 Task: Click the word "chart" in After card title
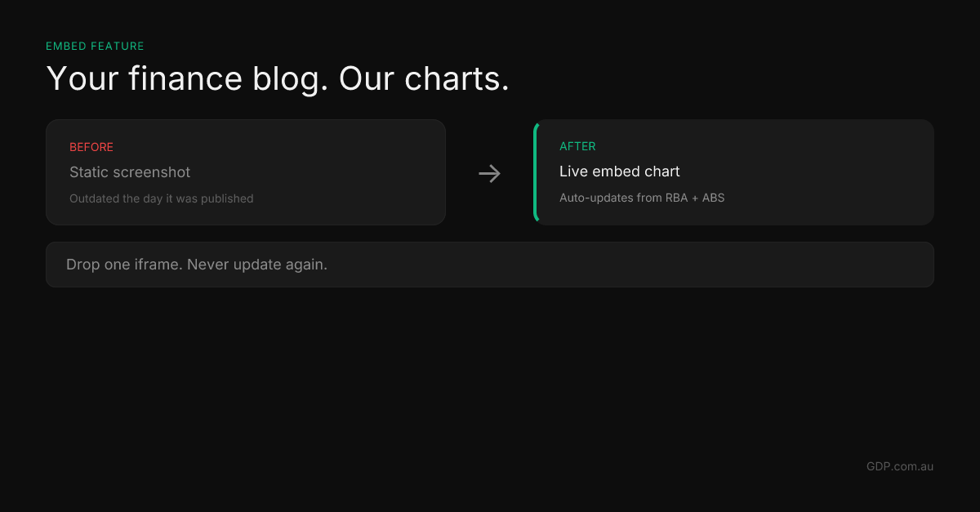661,171
